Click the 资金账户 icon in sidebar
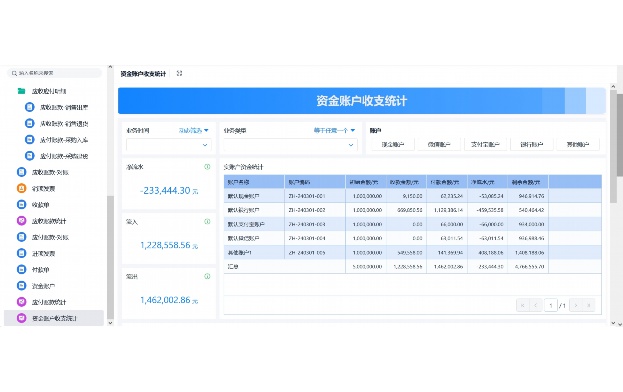The image size is (623, 392). click(x=21, y=286)
